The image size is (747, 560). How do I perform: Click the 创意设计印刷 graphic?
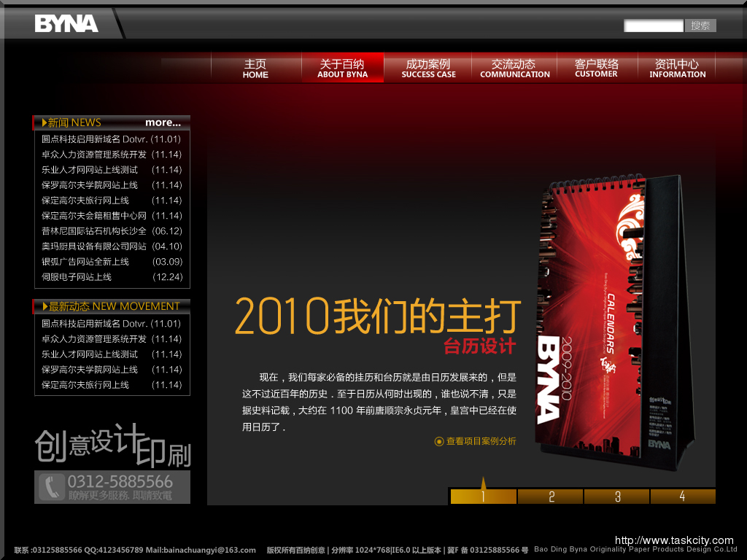click(x=112, y=446)
